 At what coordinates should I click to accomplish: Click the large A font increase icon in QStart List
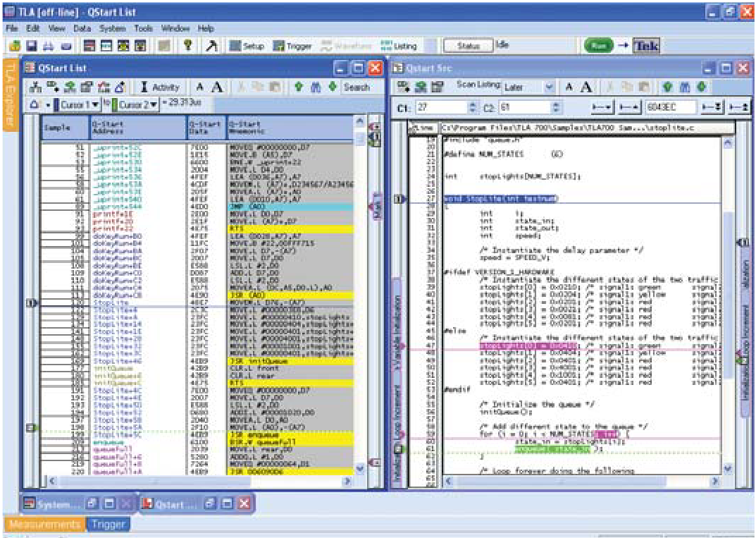point(218,87)
